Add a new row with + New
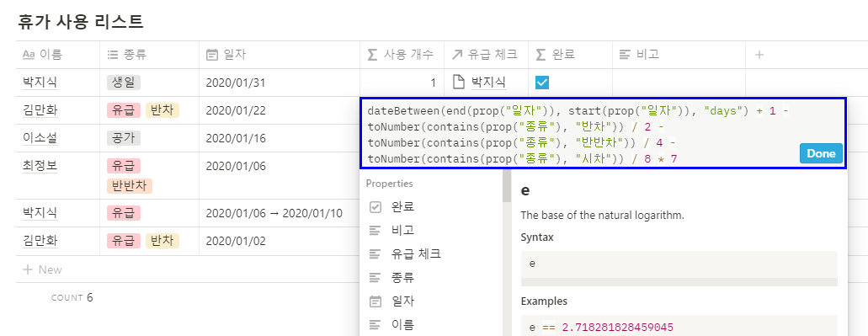Image resolution: width=868 pixels, height=336 pixels. [x=43, y=269]
